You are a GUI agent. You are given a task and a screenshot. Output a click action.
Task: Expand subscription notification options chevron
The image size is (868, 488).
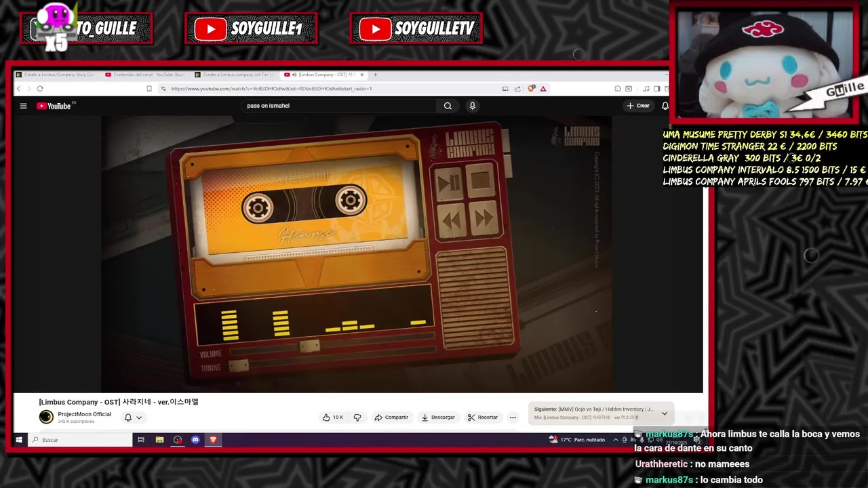point(139,418)
